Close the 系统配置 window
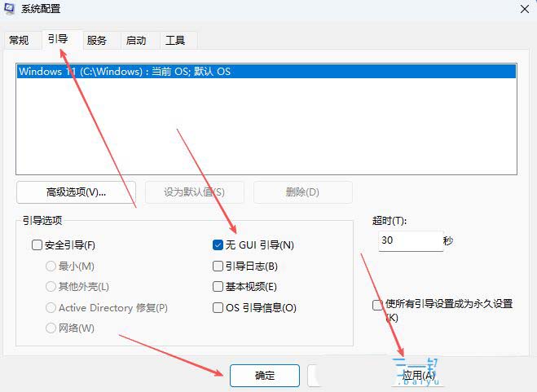 [x=525, y=9]
